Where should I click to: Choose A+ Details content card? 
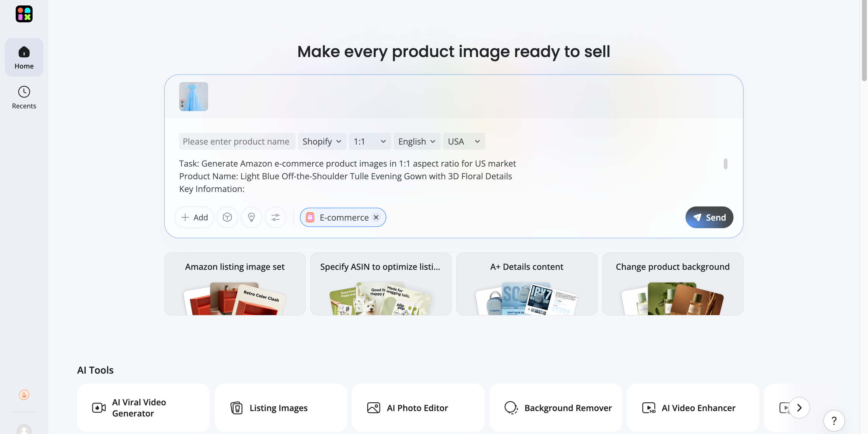point(527,284)
